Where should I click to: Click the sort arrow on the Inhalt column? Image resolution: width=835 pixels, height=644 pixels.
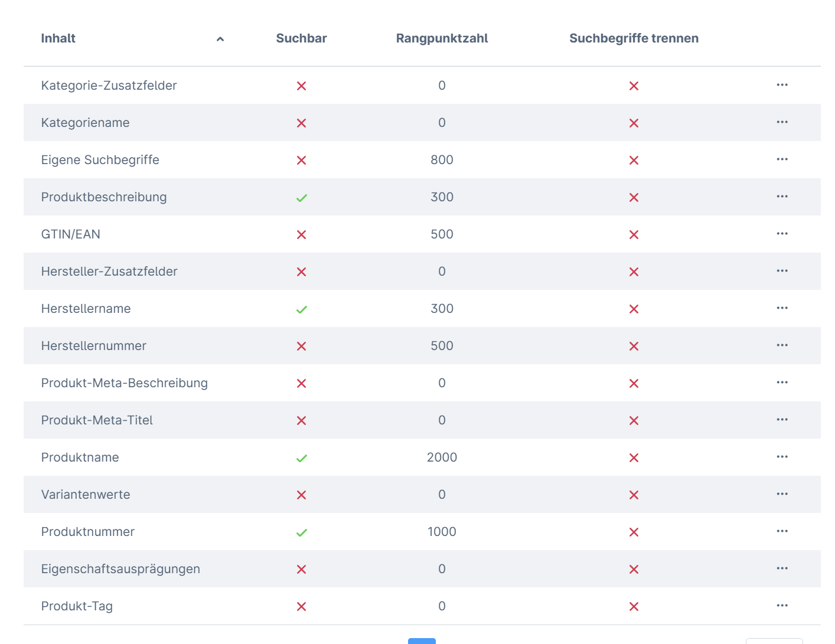click(x=220, y=39)
